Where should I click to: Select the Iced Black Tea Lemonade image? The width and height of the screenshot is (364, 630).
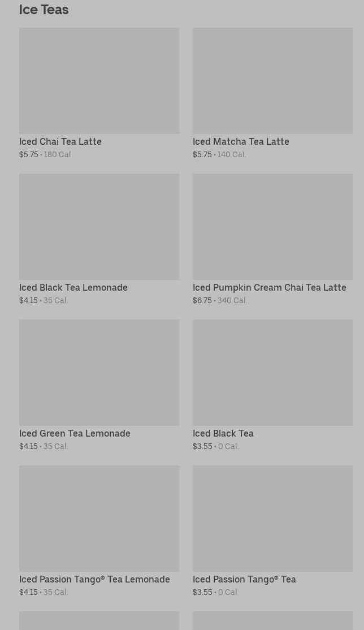pos(99,227)
